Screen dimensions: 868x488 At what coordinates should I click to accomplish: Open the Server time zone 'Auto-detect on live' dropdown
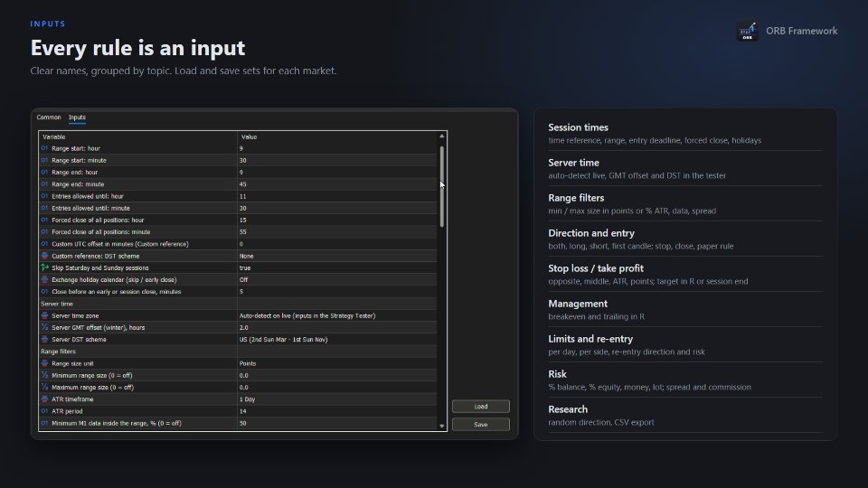(x=337, y=316)
